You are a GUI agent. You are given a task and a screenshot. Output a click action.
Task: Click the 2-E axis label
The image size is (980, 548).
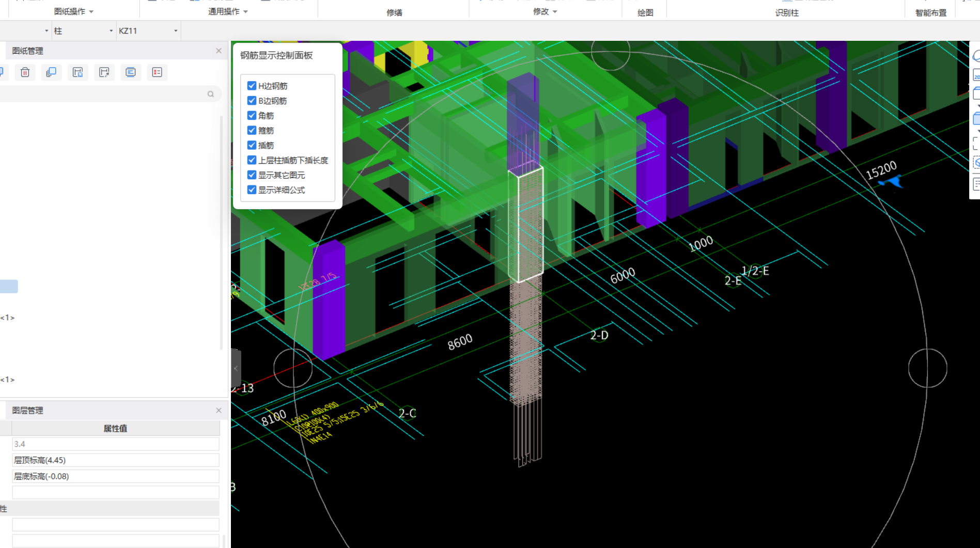coord(732,280)
